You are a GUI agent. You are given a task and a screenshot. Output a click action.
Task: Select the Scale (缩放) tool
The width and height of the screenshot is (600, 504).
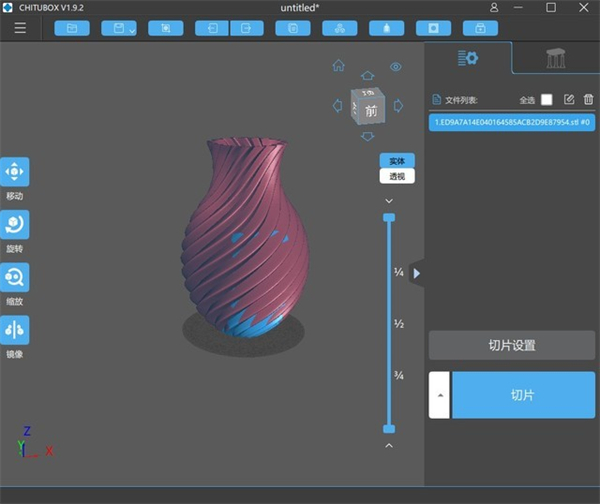[15, 277]
